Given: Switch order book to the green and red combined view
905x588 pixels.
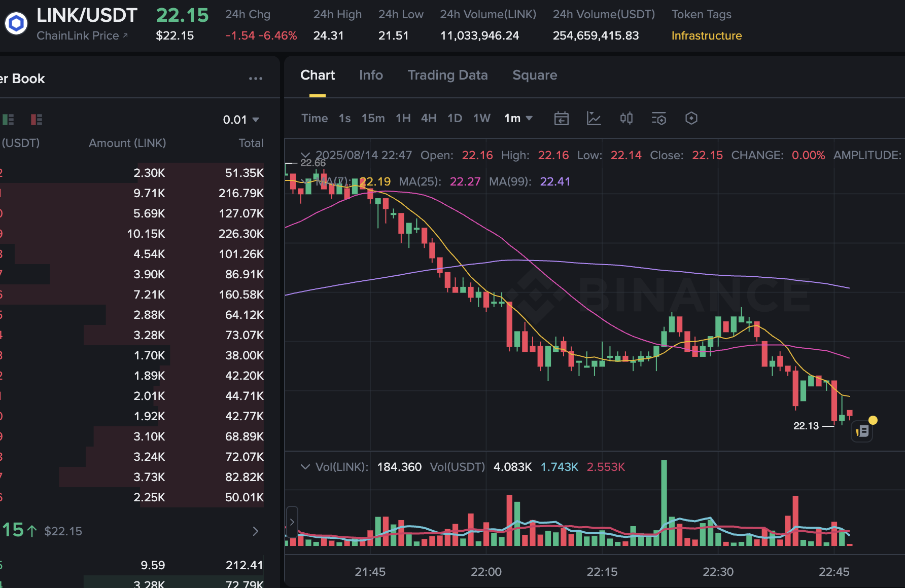Looking at the screenshot, I should (8, 120).
